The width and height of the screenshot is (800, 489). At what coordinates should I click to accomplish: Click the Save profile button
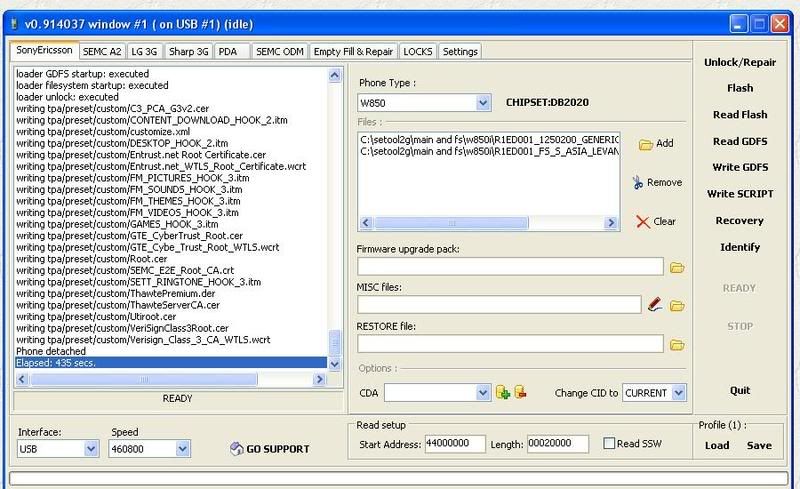click(x=759, y=445)
